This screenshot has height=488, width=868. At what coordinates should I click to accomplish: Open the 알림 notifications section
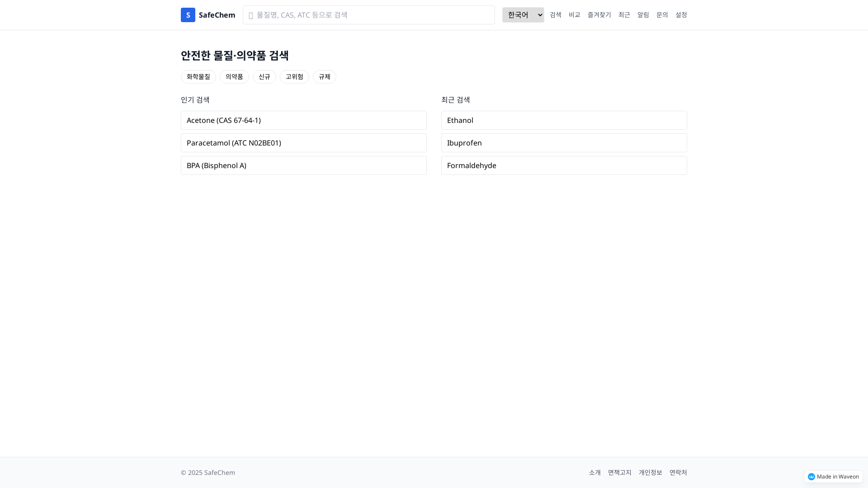(x=643, y=14)
